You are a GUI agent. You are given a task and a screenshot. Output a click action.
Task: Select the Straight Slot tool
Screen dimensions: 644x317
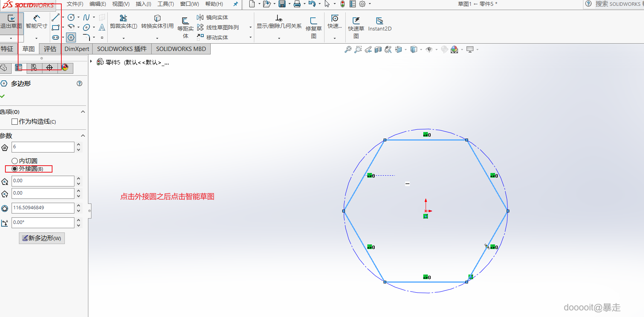coord(56,37)
